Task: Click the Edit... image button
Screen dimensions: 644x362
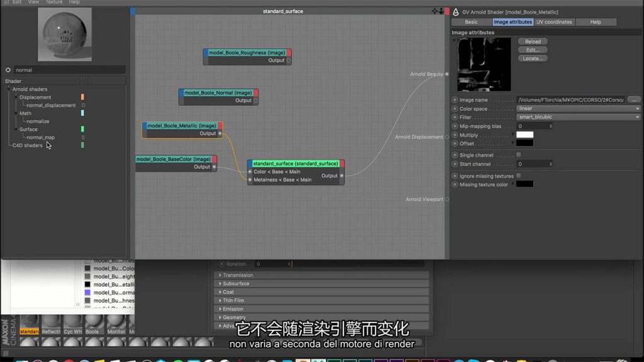Action: (x=533, y=50)
